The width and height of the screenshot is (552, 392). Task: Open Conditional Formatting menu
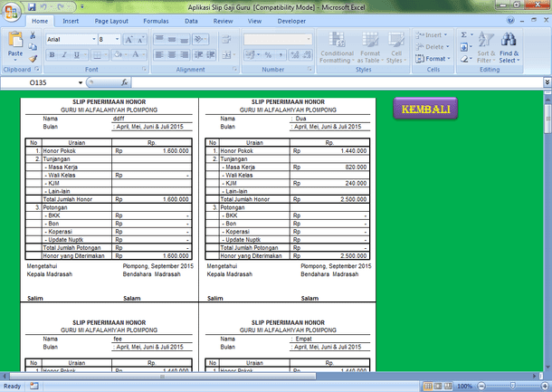coord(337,47)
